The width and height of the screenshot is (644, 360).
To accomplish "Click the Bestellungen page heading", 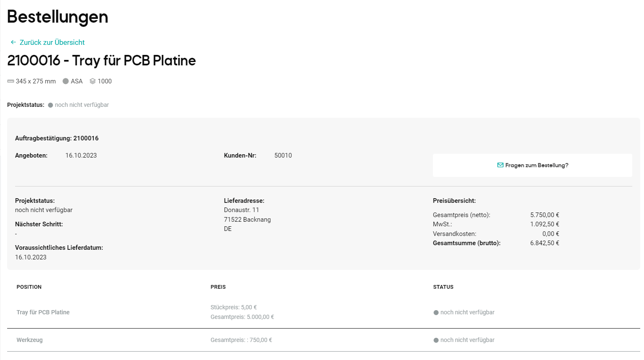I will click(57, 17).
